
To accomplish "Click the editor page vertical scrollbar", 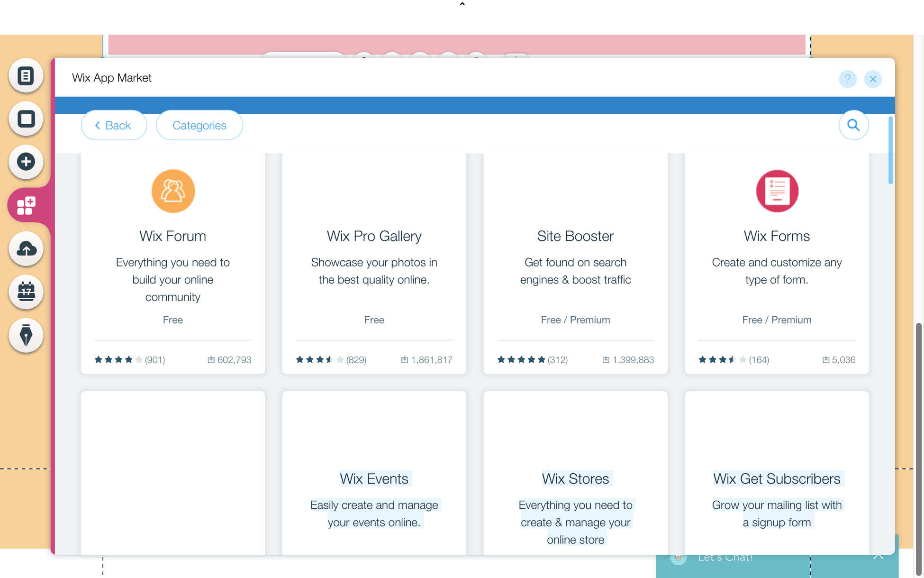I will [918, 449].
